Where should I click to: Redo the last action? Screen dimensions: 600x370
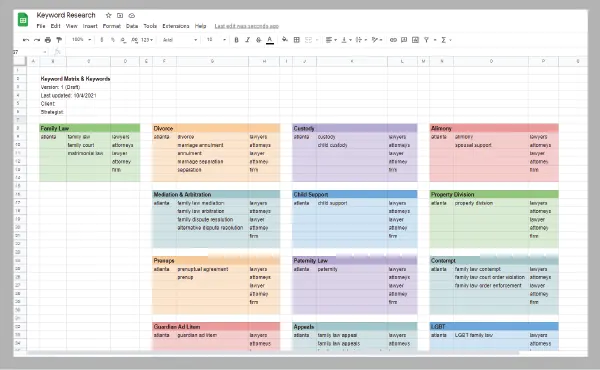(x=37, y=40)
